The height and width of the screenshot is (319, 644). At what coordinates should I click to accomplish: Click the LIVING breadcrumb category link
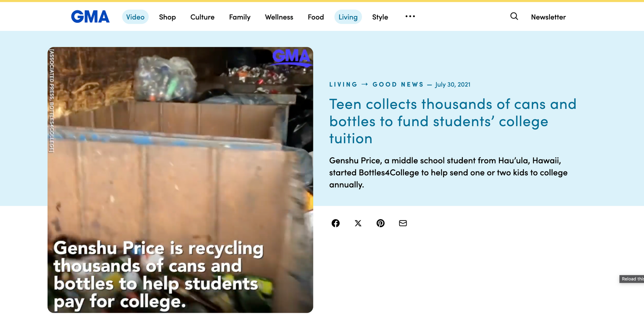click(343, 84)
